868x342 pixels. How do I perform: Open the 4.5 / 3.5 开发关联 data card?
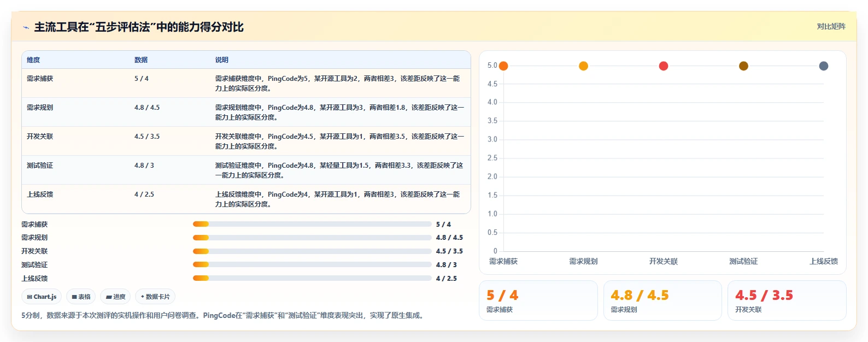coord(787,300)
